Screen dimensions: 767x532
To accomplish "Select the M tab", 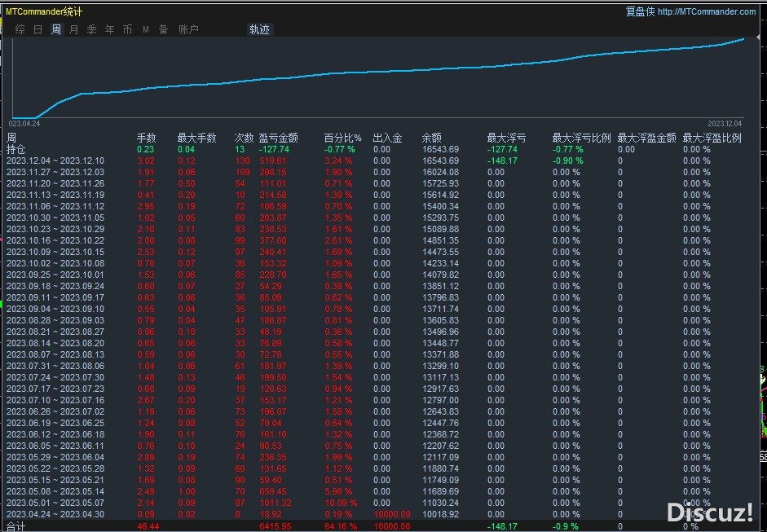I will 145,29.
